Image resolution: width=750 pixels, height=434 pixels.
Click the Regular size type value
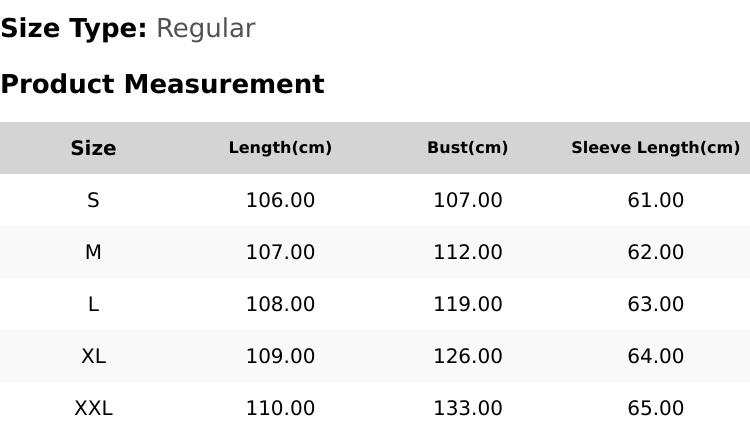tap(206, 28)
